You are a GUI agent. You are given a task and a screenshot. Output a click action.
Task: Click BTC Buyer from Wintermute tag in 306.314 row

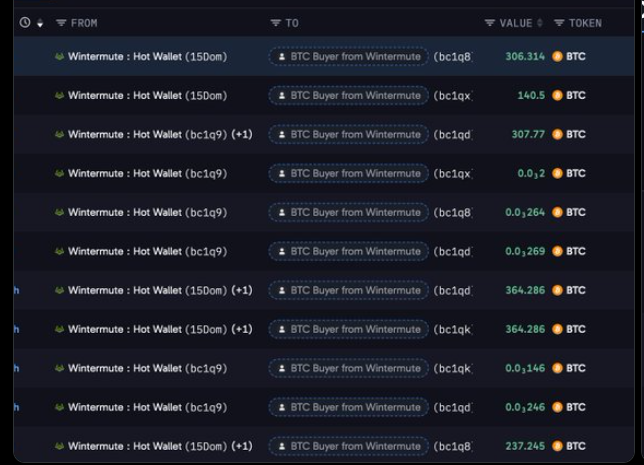click(x=349, y=57)
